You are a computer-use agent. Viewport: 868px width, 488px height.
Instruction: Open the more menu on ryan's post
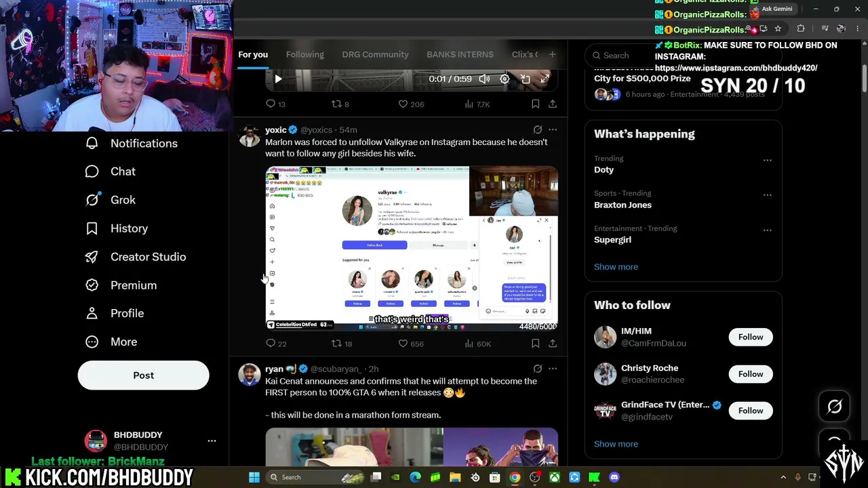coord(553,369)
